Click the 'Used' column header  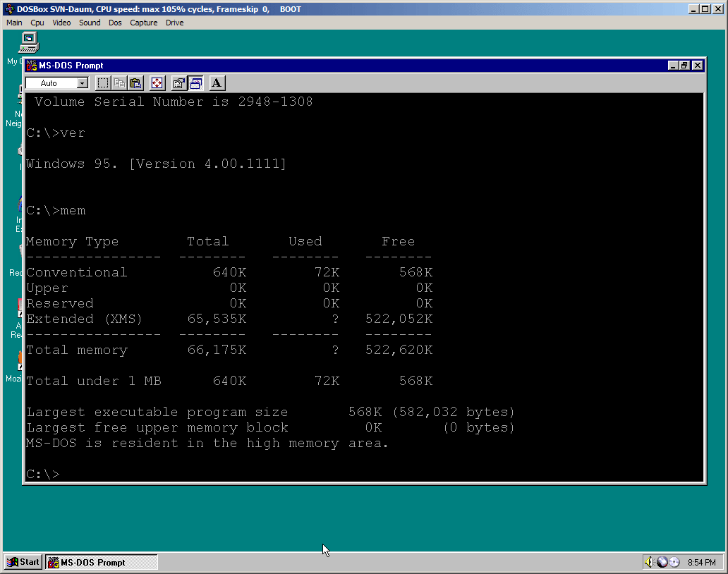pyautogui.click(x=305, y=241)
